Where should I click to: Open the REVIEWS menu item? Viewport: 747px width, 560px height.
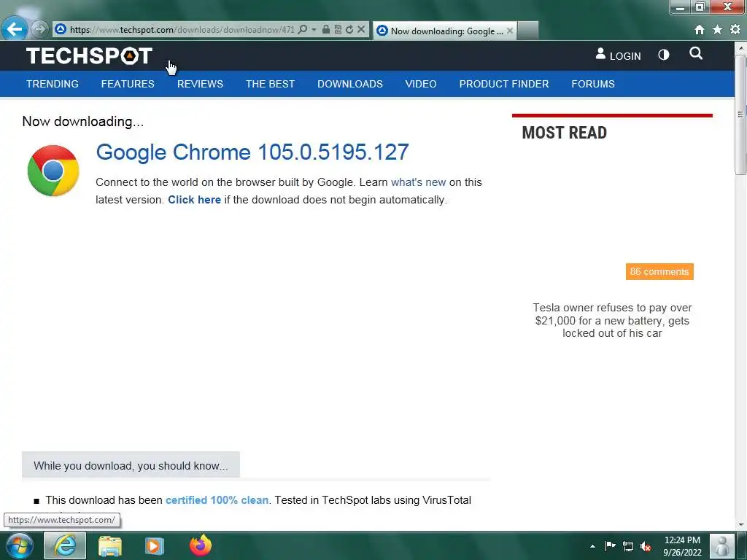(200, 84)
